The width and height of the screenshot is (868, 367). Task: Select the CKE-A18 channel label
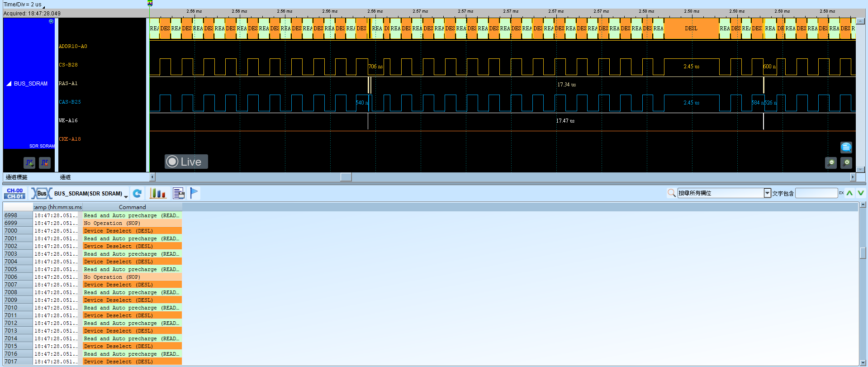coord(70,139)
